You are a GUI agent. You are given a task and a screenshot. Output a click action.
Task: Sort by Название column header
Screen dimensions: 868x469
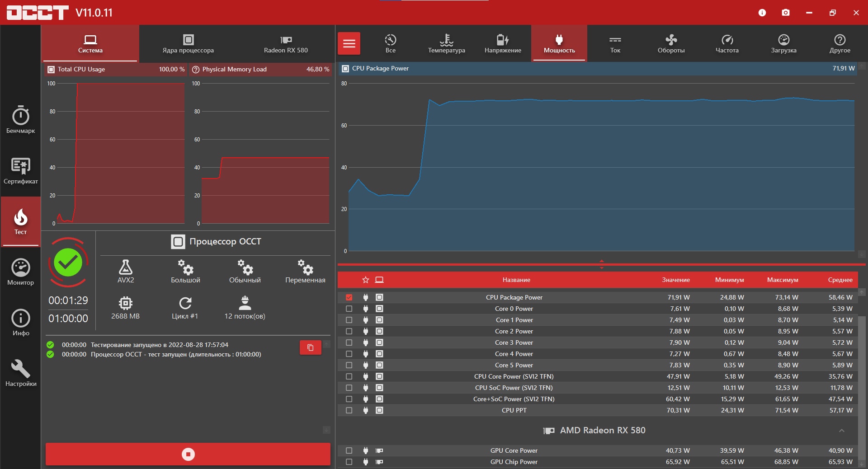[x=516, y=280]
